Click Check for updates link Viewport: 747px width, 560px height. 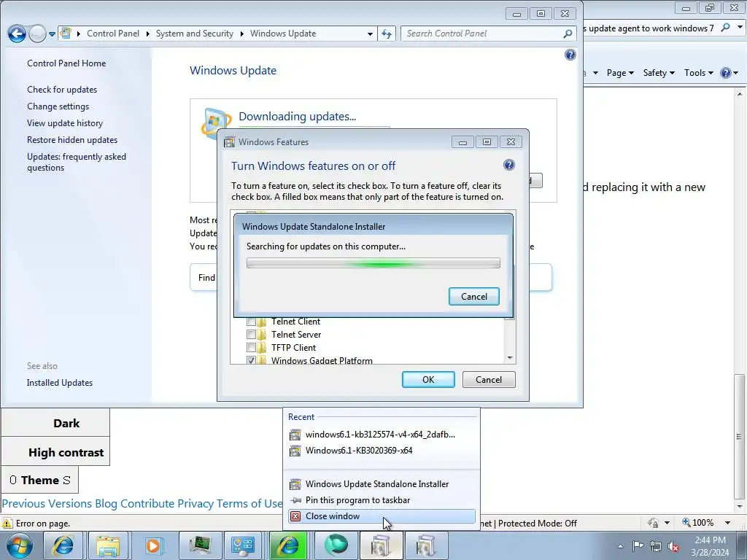pyautogui.click(x=62, y=90)
